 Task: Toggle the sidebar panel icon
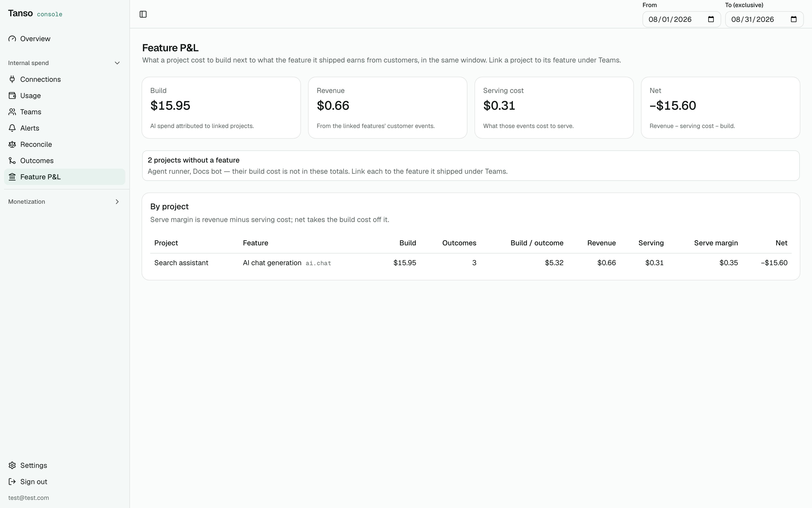(143, 14)
